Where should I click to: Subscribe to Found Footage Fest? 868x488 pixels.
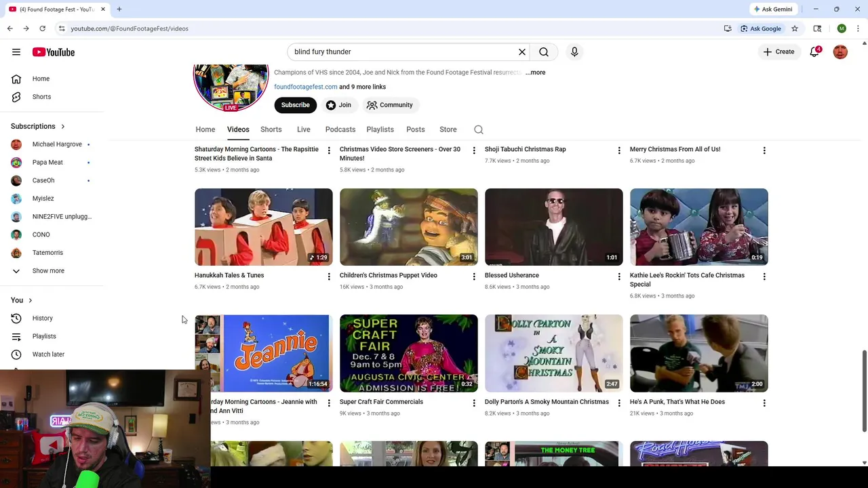point(295,105)
